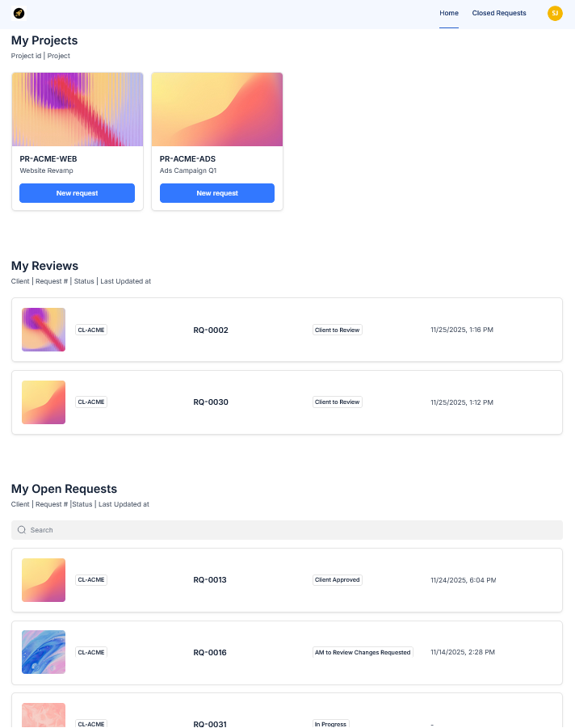Click the RQ-0002 review thumbnail
This screenshot has height=728, width=575.
pyautogui.click(x=44, y=330)
